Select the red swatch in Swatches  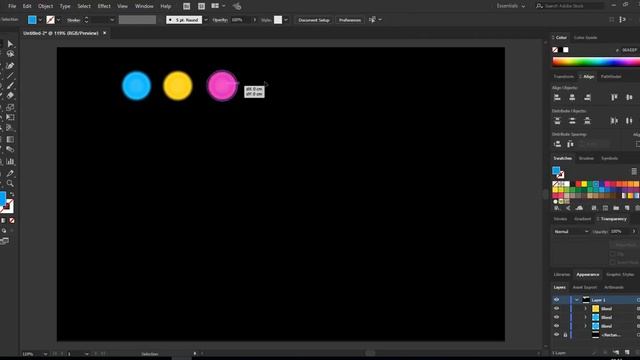[578, 184]
